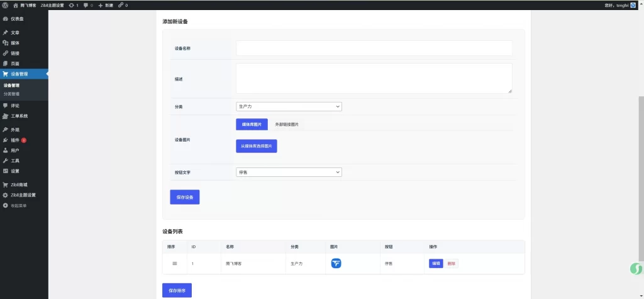Open the 按钮文字 dropdown showing 停售
Screen dimensions: 644x299
[289, 172]
